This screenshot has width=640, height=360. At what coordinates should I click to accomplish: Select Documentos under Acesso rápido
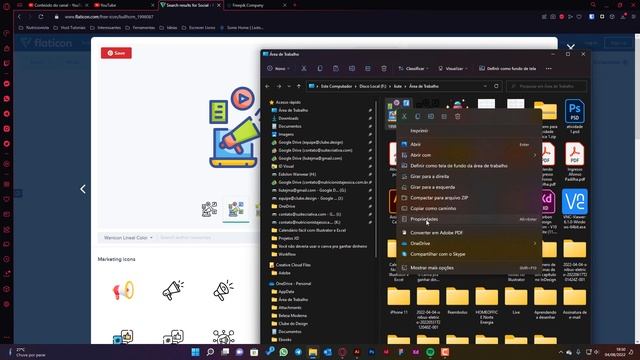(x=289, y=126)
